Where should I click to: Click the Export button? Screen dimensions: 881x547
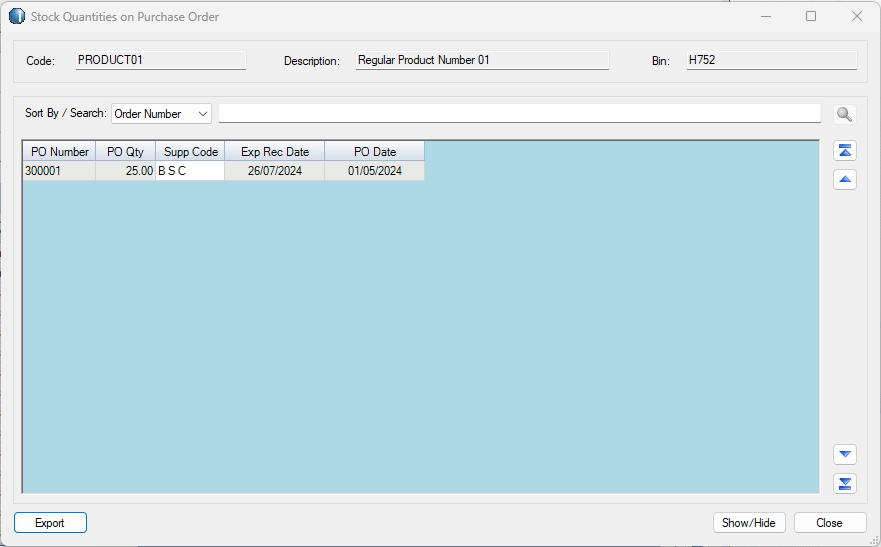(x=50, y=523)
